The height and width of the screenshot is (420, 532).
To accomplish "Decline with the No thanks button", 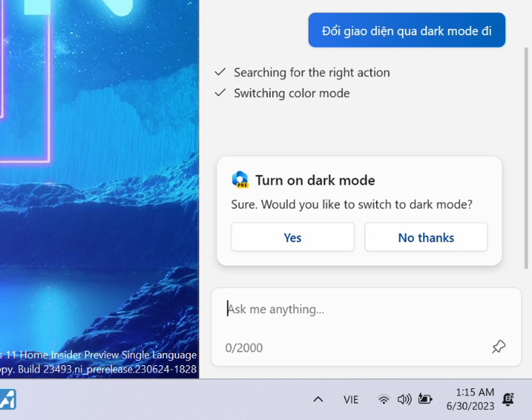I will point(426,237).
